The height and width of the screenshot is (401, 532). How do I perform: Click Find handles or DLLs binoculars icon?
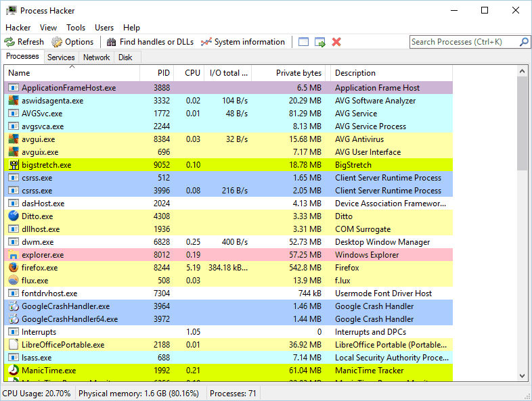(112, 42)
